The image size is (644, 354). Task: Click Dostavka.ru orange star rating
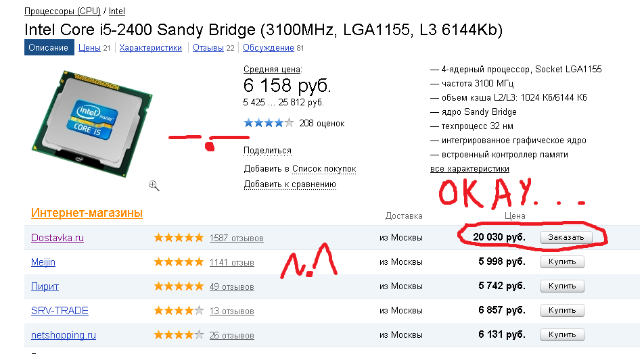pyautogui.click(x=179, y=238)
